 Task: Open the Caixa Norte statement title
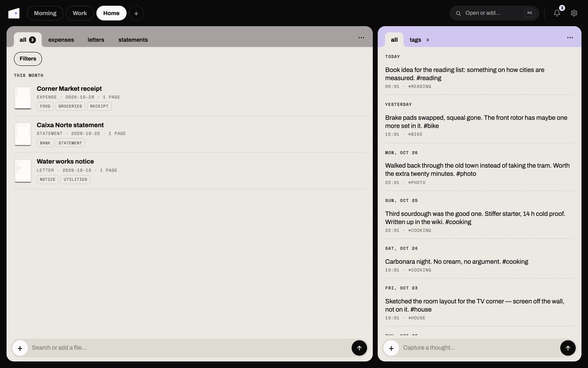point(70,125)
